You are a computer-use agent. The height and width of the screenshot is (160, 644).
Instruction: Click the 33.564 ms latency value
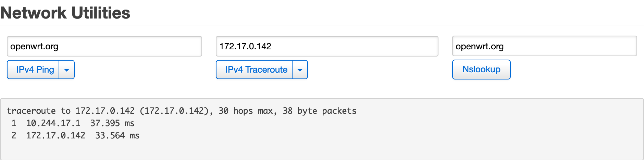tap(117, 135)
